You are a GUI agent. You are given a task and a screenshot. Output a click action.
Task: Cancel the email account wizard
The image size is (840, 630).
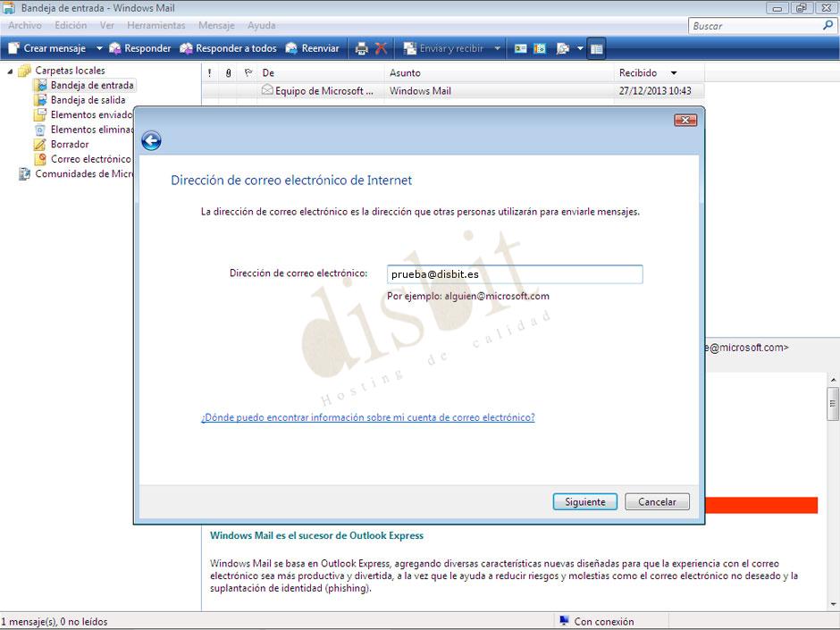[x=657, y=501]
